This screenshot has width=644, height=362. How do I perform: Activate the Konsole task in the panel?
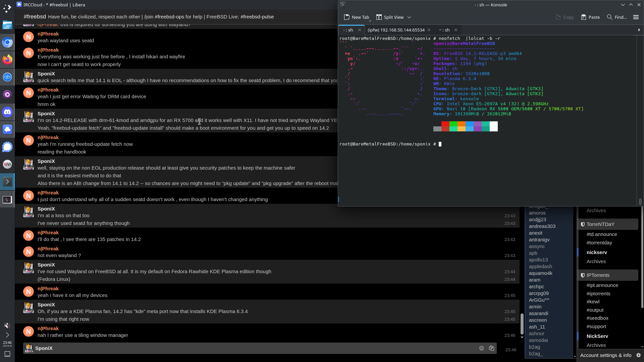click(x=7, y=182)
